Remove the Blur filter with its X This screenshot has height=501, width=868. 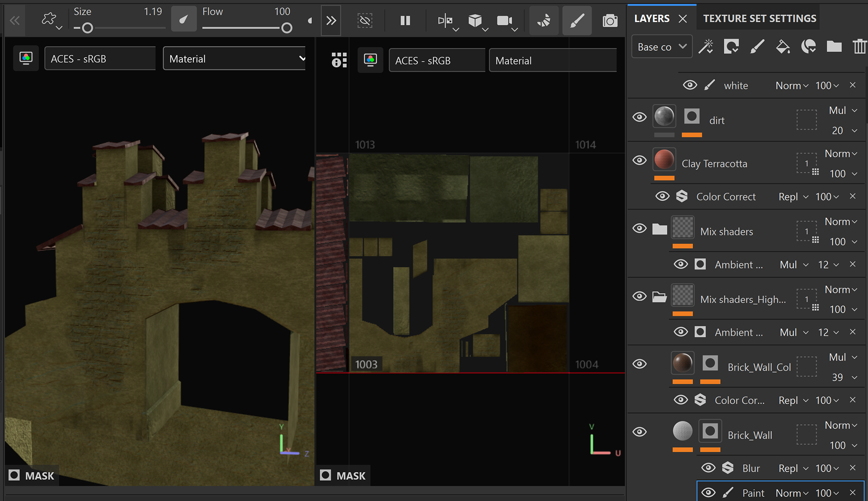coord(853,468)
